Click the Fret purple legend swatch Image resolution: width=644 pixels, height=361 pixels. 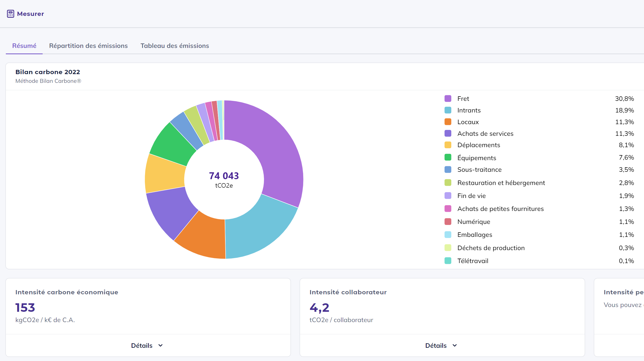pos(448,99)
